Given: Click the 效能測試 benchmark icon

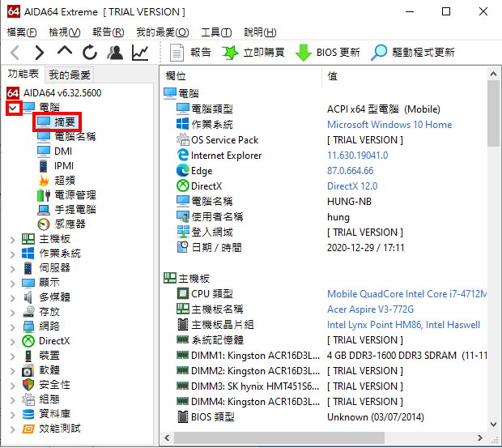Looking at the screenshot, I should click(28, 429).
